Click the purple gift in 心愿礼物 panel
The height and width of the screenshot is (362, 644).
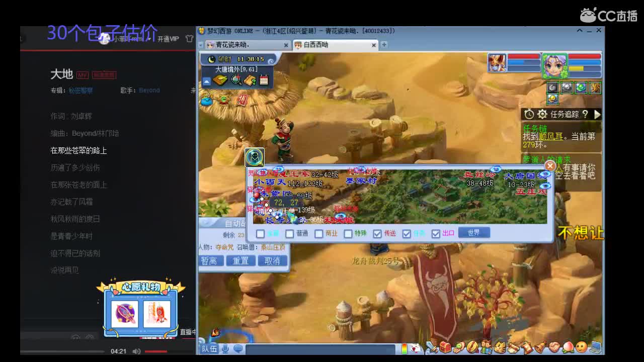click(125, 314)
